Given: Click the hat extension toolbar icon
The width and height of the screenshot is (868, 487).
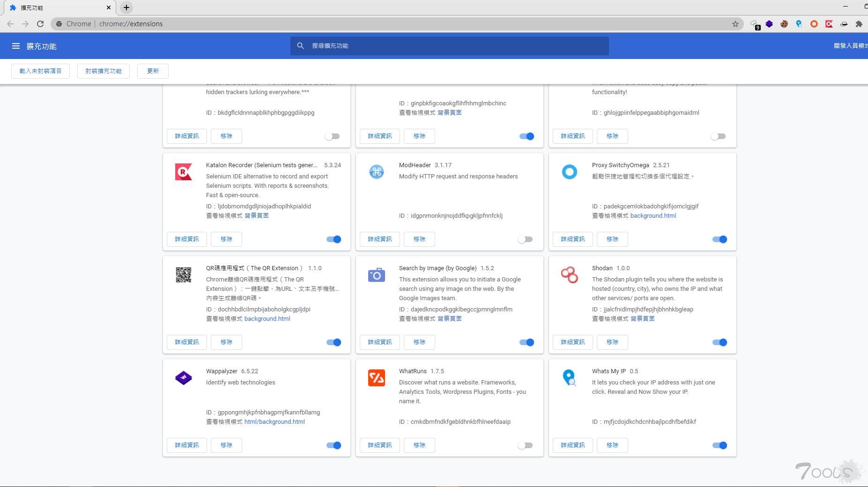Looking at the screenshot, I should (x=844, y=24).
